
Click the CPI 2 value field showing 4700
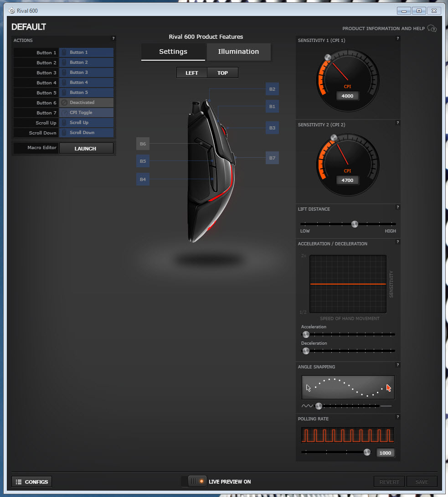coord(348,181)
